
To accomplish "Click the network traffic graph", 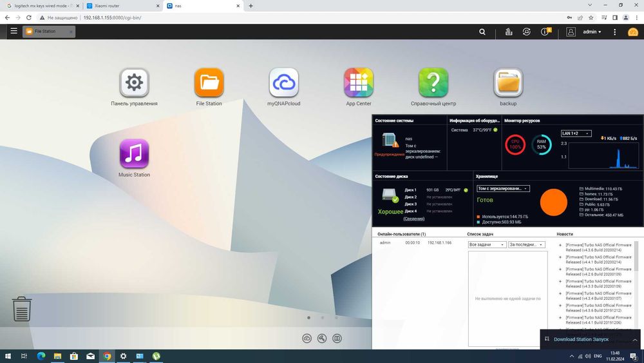I will (603, 155).
